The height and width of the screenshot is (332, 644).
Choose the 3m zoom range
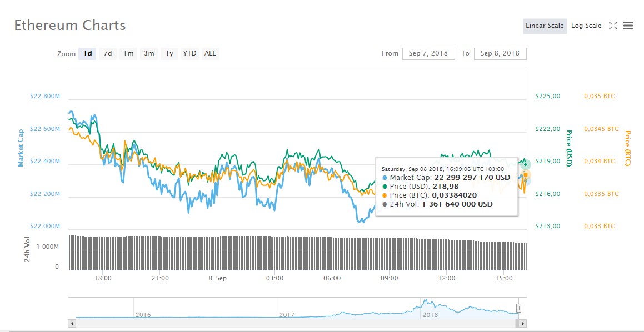click(149, 53)
